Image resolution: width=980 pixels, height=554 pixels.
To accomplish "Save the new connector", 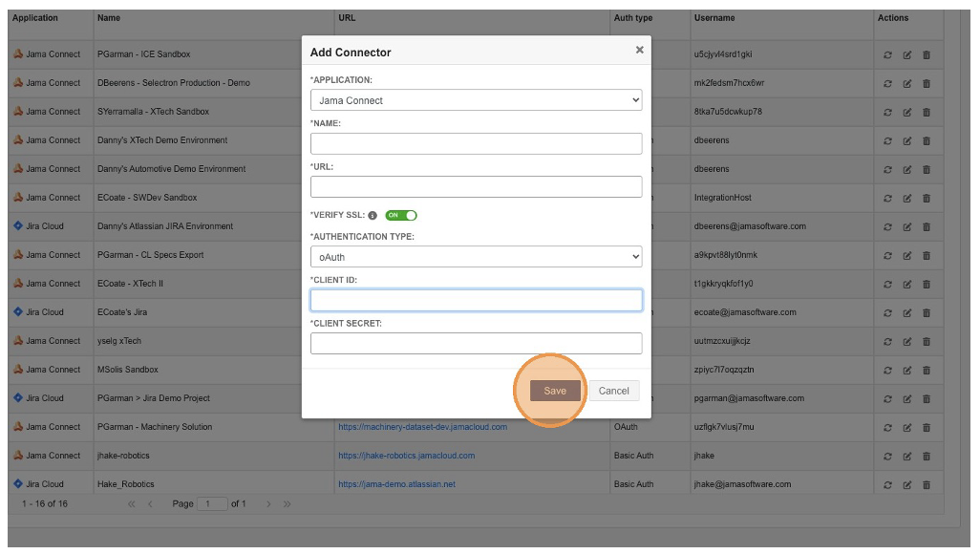I will pos(555,391).
